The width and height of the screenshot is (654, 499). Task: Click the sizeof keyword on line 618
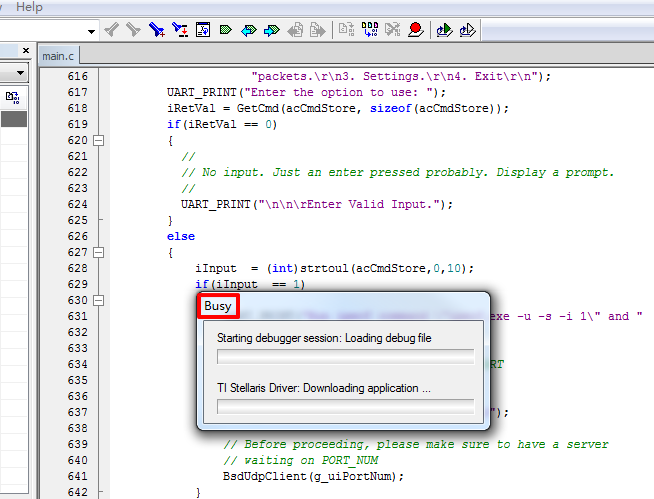(x=390, y=108)
